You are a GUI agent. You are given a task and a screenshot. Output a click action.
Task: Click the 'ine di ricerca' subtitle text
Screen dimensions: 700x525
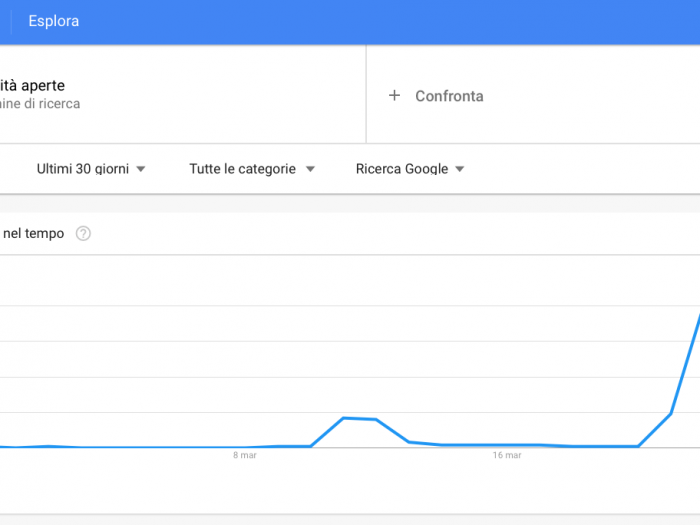[x=40, y=104]
